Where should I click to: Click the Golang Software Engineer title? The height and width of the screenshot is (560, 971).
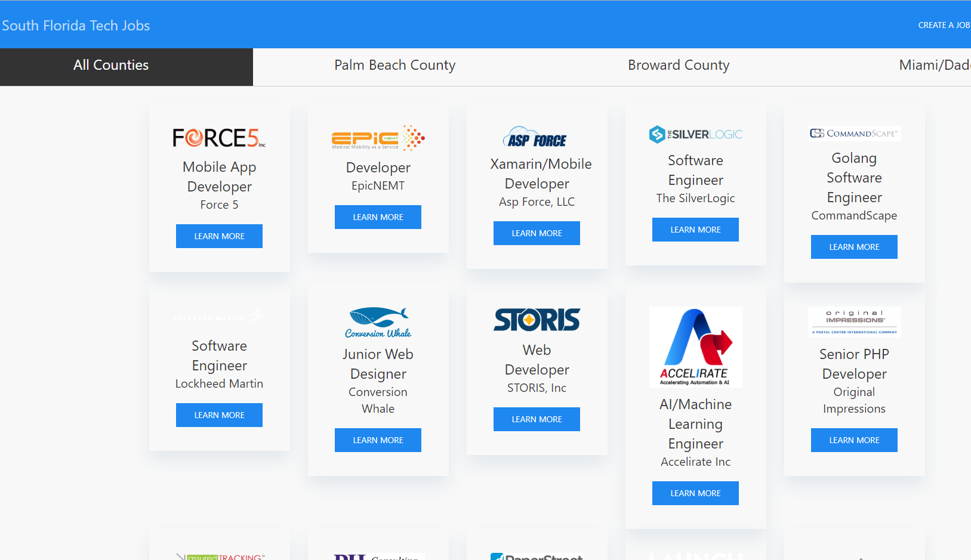tap(854, 178)
